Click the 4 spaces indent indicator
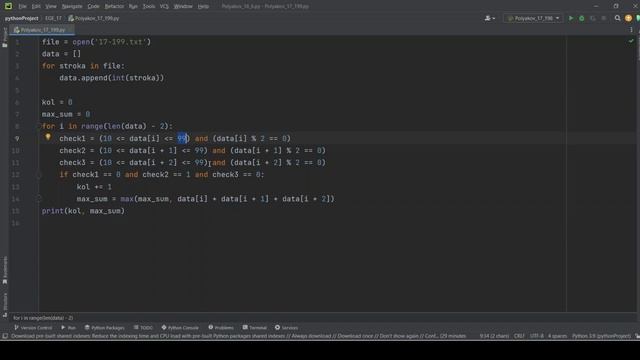Screen dimensions: 640x360 coord(557,336)
